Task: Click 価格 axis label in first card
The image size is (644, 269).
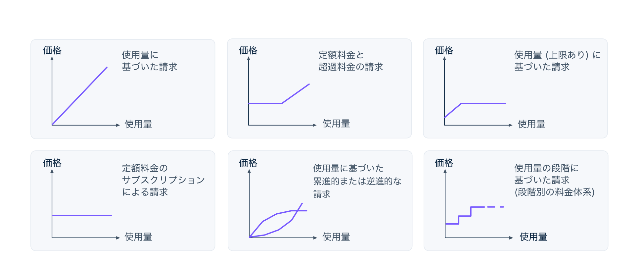Action: point(52,50)
